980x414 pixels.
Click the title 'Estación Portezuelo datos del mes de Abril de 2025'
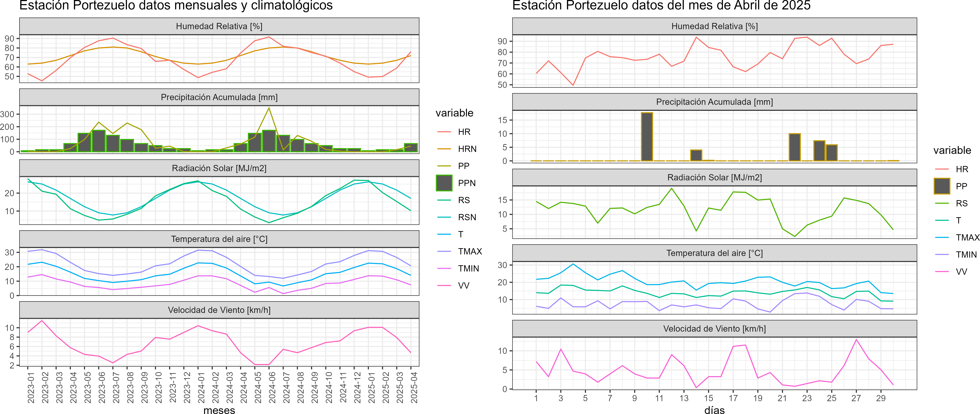click(661, 5)
